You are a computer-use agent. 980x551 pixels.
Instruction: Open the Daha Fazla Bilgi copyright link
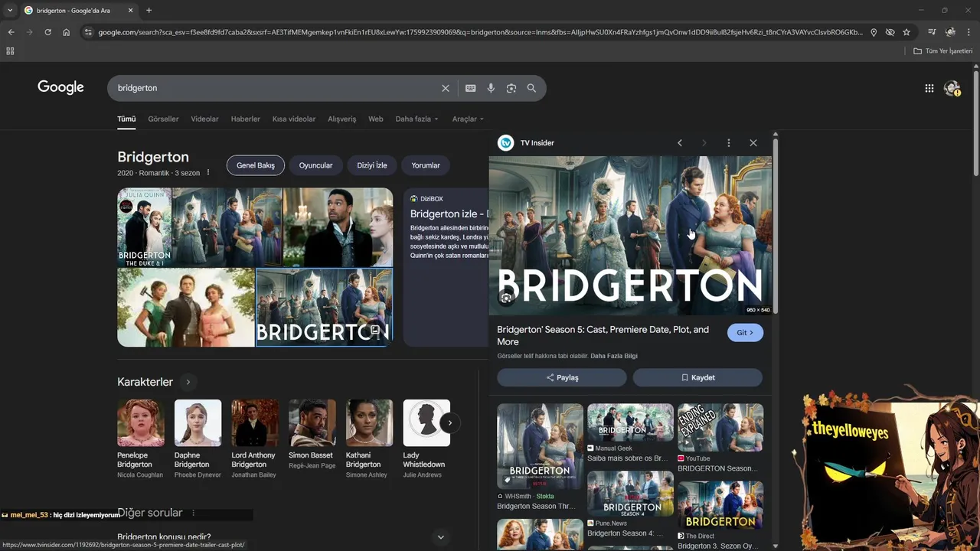click(614, 356)
